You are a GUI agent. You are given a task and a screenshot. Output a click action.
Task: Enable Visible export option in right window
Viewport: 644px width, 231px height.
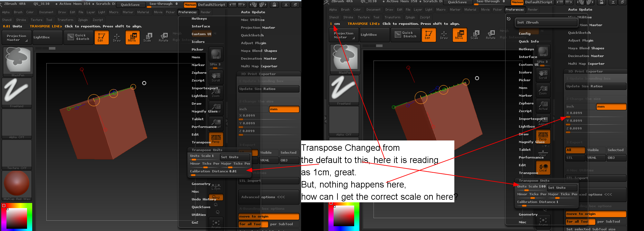[x=595, y=150]
